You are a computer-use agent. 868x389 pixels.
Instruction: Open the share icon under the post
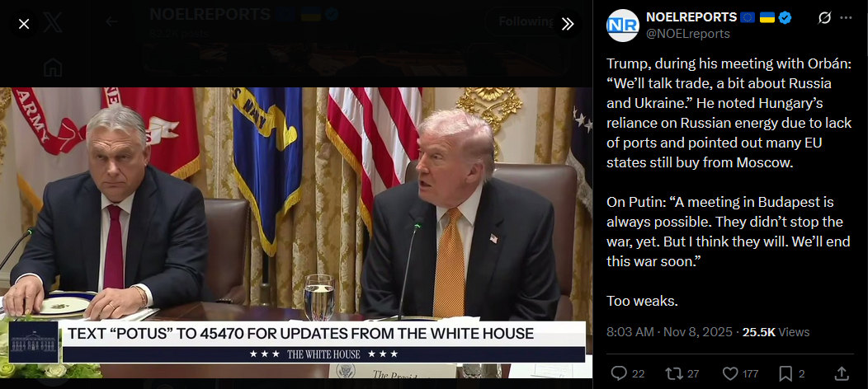(x=842, y=374)
